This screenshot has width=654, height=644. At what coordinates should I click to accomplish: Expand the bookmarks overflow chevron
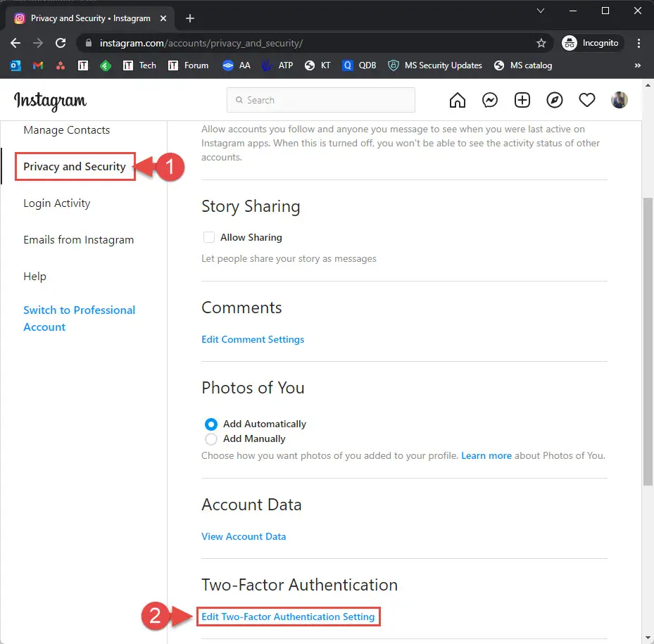coord(637,65)
